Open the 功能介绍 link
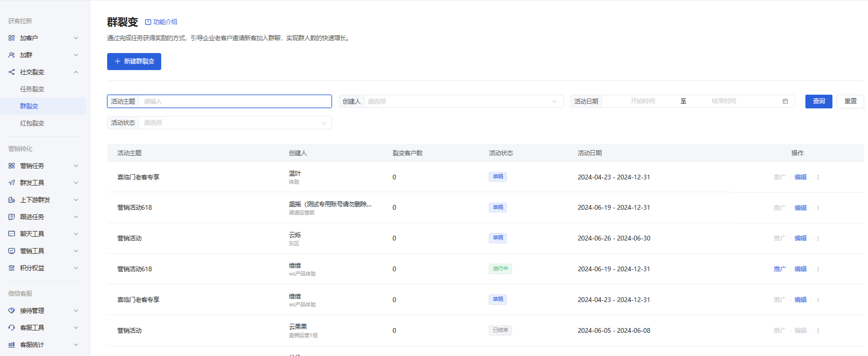Screen dimensions: 868x356 point(161,22)
